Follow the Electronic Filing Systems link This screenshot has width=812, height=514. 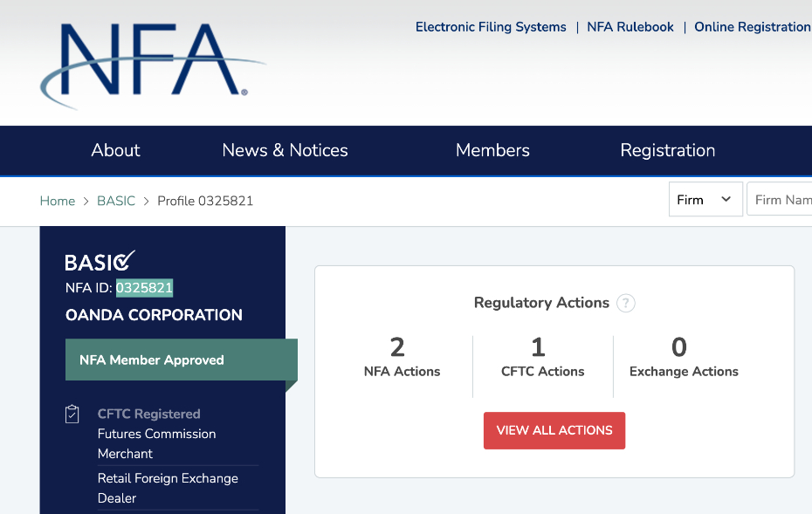point(490,27)
